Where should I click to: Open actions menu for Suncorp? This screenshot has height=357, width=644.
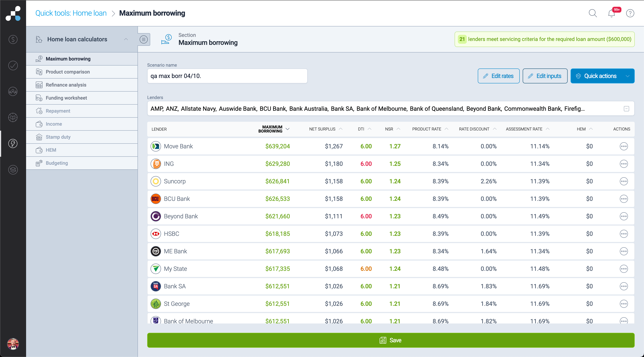tap(624, 181)
